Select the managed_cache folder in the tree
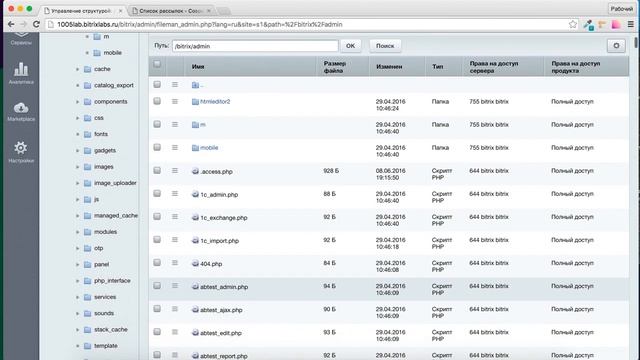 pos(116,216)
